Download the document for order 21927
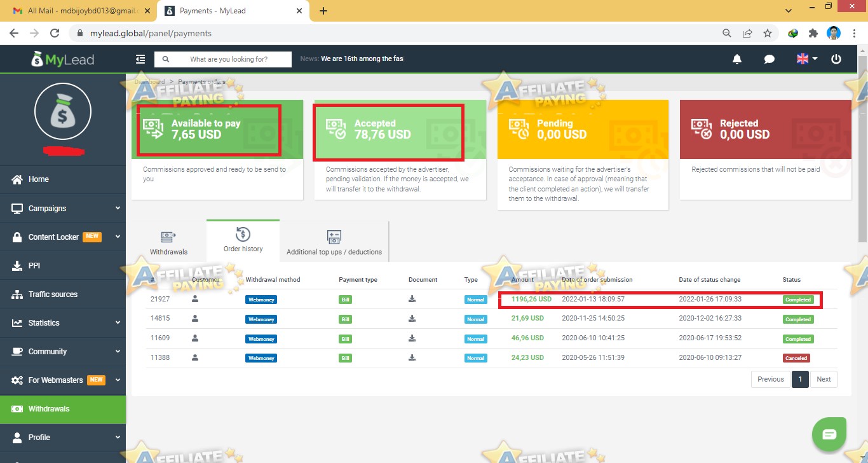Image resolution: width=868 pixels, height=463 pixels. click(411, 299)
